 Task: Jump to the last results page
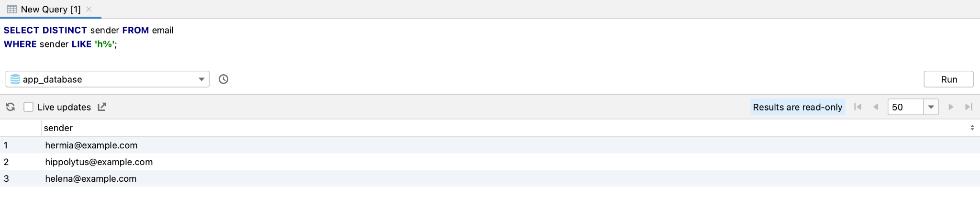click(969, 107)
